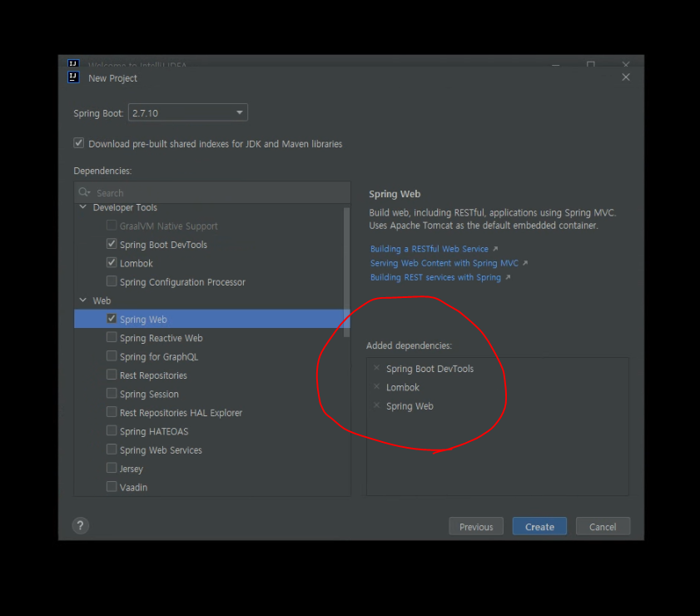
Task: Toggle download pre-built shared indexes checkbox
Action: pos(78,143)
